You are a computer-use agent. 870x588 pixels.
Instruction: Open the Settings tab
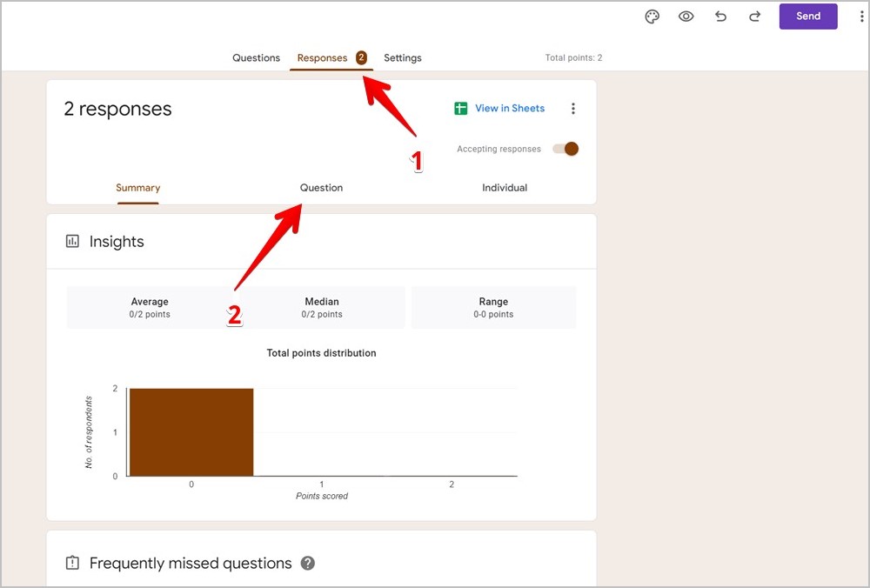coord(403,58)
